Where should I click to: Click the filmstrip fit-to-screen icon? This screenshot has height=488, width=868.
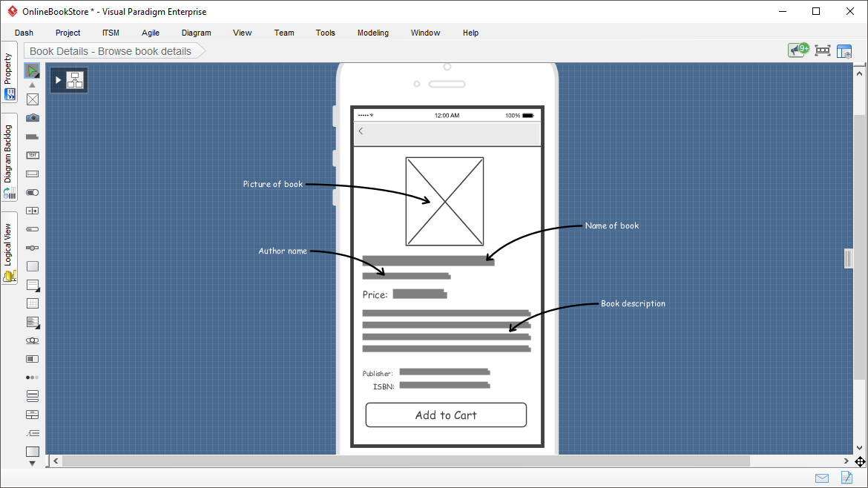point(823,51)
